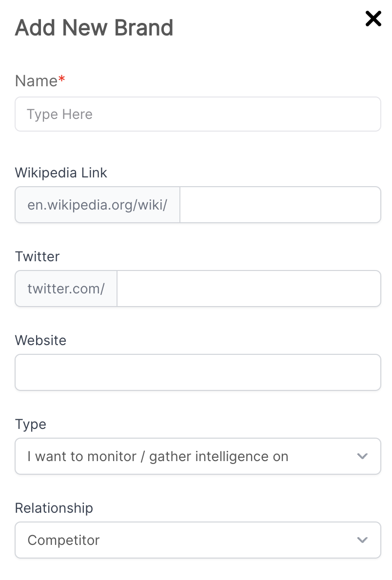
Task: Click the "Twitter" field label
Action: pos(37,256)
